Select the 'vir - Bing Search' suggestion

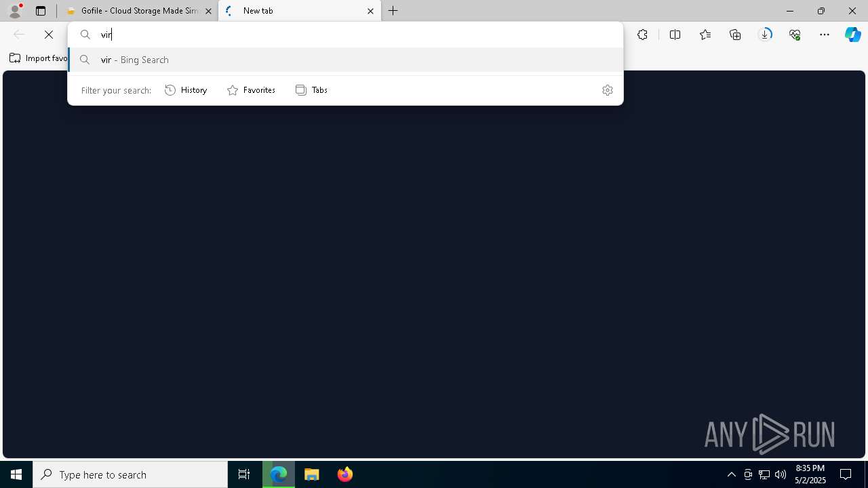[346, 60]
